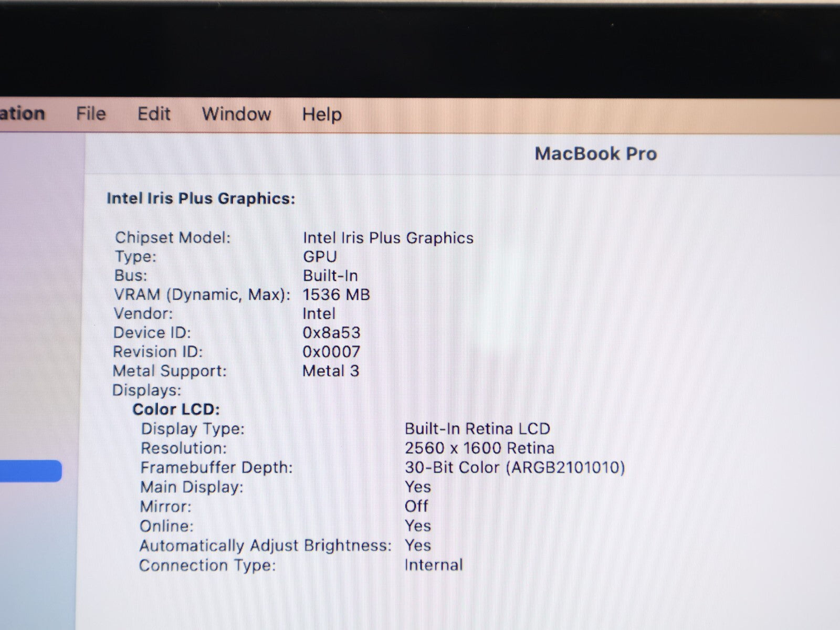The image size is (840, 630).
Task: Click the Device ID label
Action: click(x=152, y=333)
